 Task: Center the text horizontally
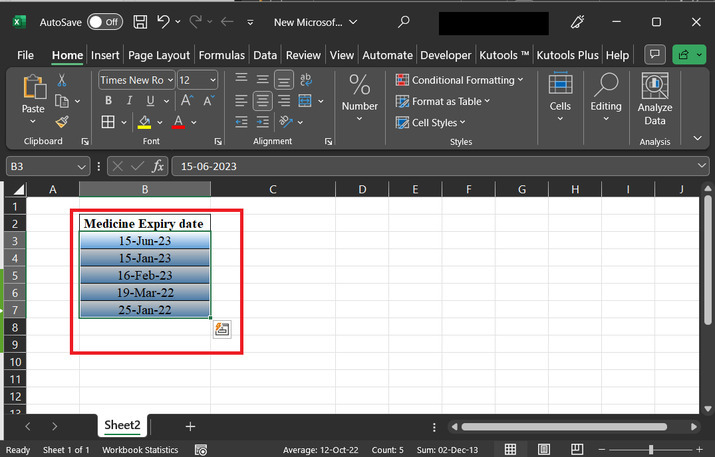click(263, 101)
